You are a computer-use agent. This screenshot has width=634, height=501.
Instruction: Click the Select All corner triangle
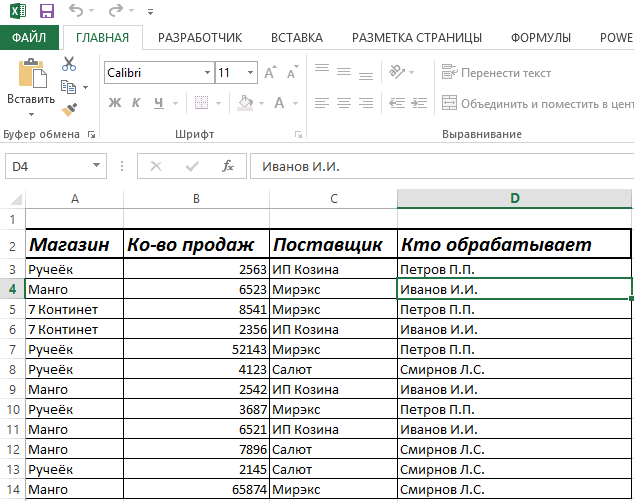[x=15, y=199]
